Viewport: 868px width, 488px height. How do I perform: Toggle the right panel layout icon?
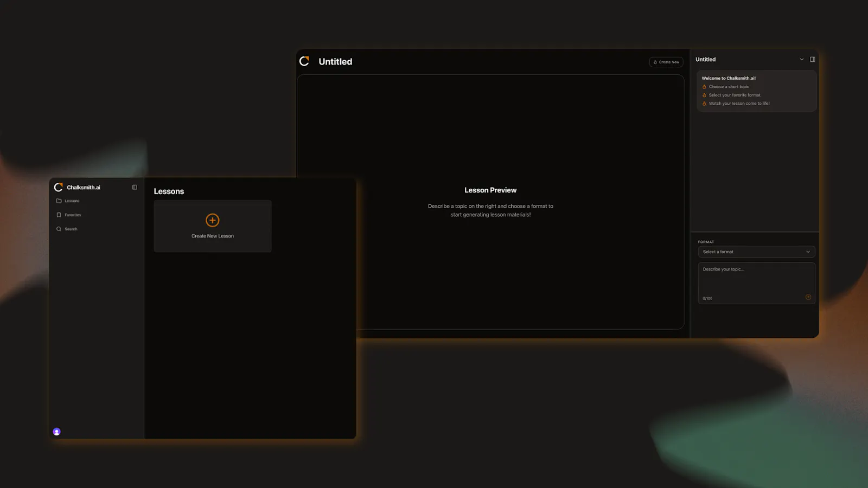pyautogui.click(x=813, y=60)
